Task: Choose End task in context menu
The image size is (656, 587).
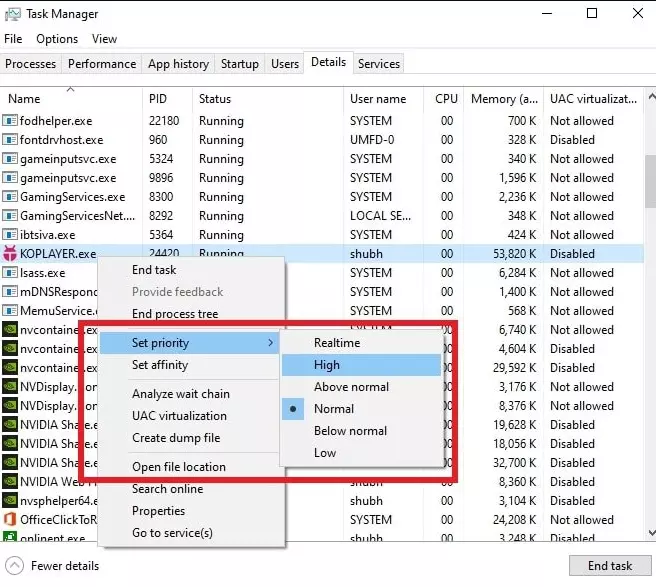Action: [x=192, y=270]
